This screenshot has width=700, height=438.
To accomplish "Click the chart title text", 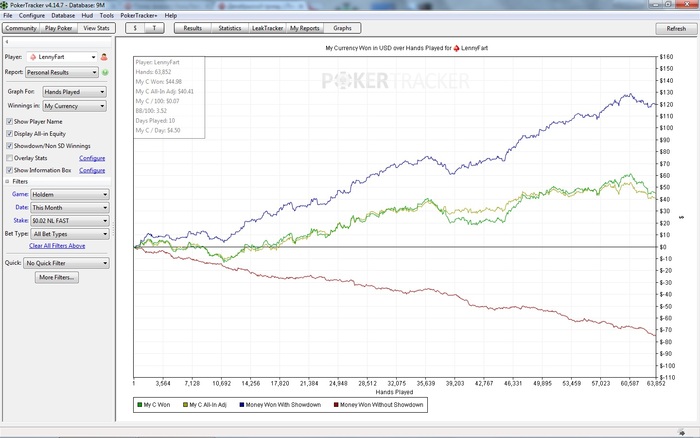I will (x=406, y=48).
